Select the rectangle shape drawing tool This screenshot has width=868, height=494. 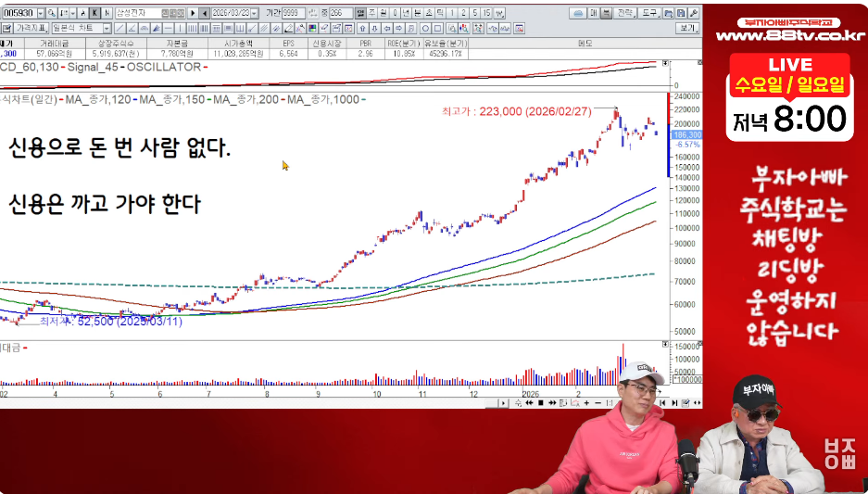pyautogui.click(x=438, y=28)
